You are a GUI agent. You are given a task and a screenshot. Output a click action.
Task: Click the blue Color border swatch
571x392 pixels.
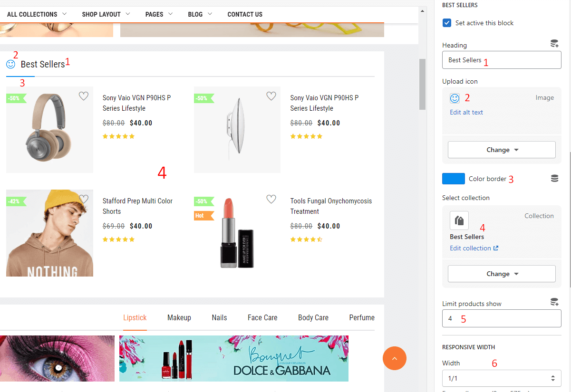(453, 179)
